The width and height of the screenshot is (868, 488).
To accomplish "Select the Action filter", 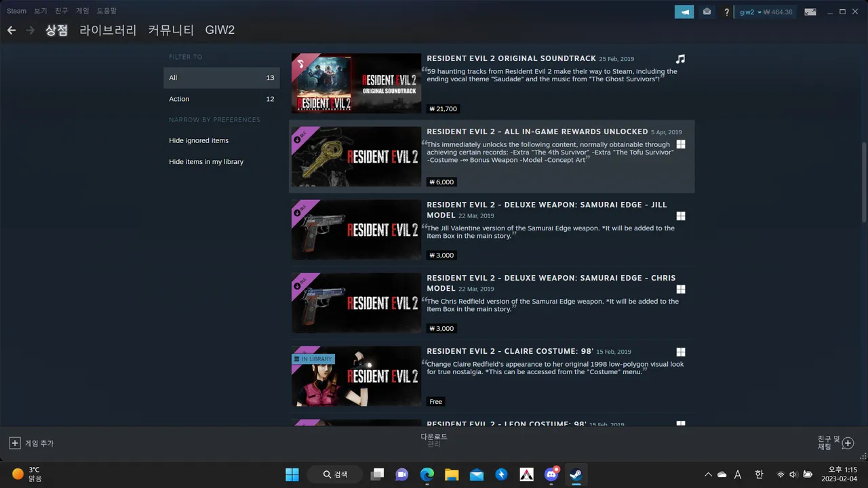I will click(221, 99).
